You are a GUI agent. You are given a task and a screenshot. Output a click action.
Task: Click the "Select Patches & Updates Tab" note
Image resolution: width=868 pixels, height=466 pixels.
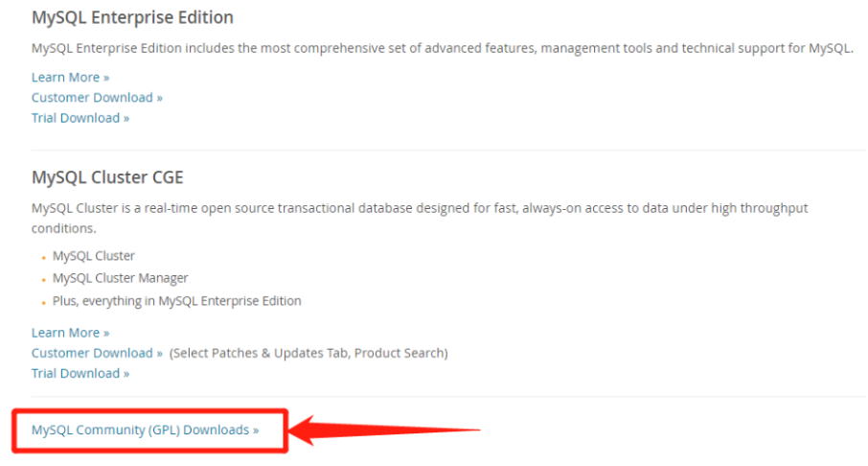coord(308,353)
